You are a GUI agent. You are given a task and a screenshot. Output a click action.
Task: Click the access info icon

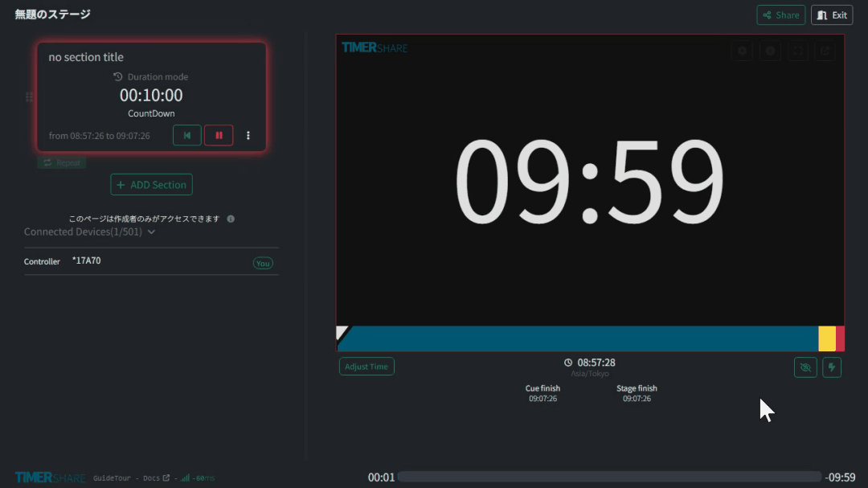click(231, 219)
